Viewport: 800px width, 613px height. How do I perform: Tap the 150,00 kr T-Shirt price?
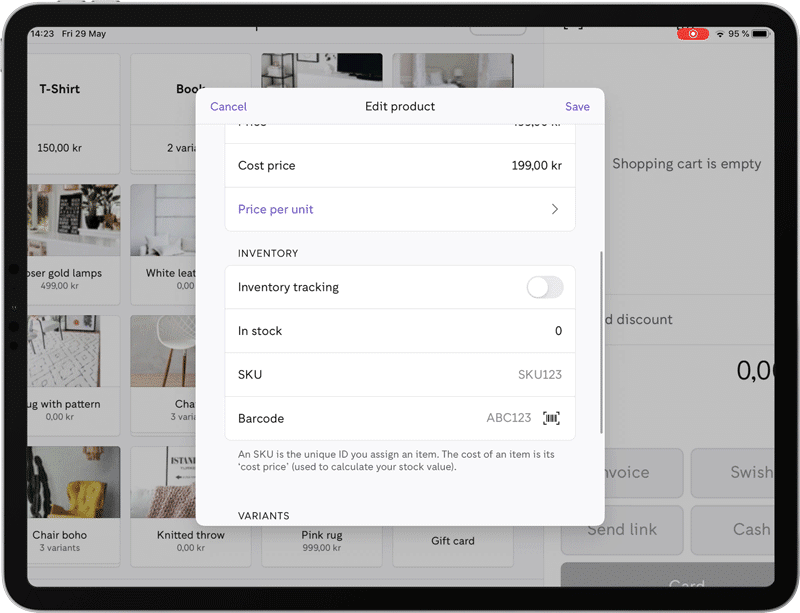coord(59,148)
